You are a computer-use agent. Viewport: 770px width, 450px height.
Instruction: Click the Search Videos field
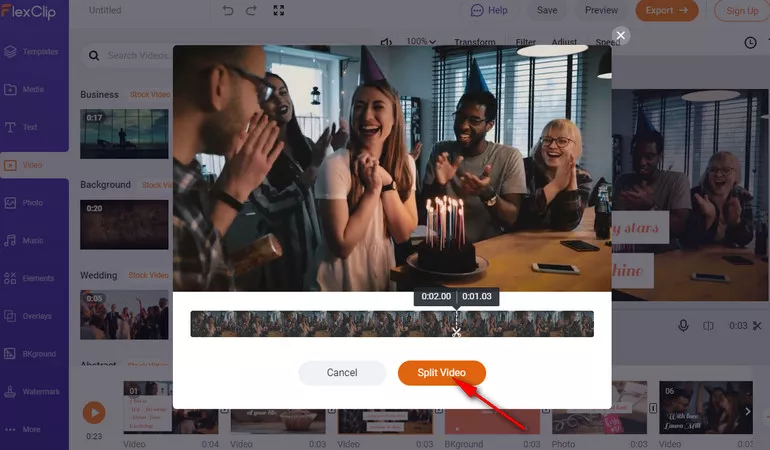138,56
